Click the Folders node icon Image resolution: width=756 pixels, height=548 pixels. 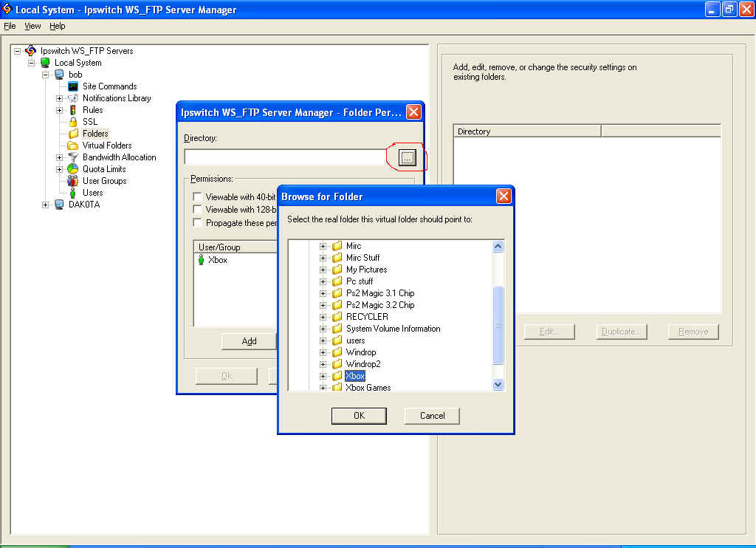click(73, 134)
